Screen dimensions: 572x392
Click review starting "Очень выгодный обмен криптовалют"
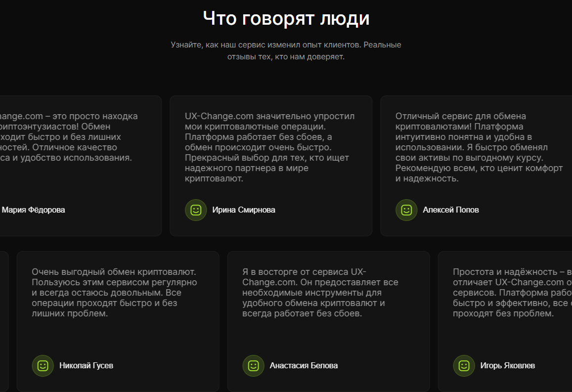[114, 293]
